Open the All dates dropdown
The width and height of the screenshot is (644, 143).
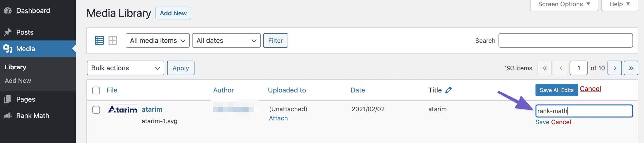(x=226, y=41)
